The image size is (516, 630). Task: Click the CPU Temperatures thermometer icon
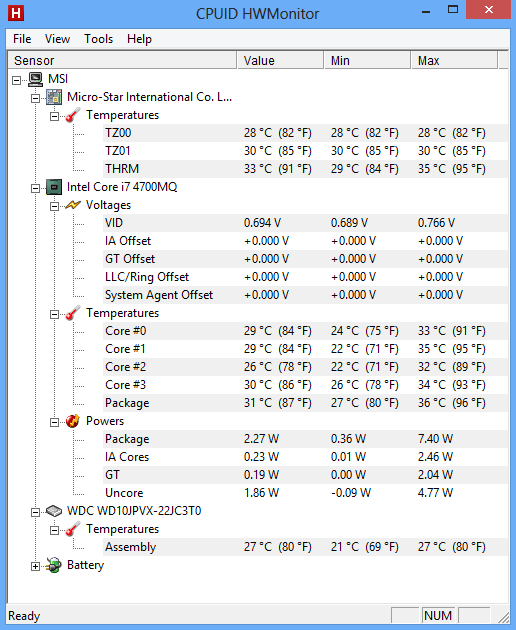pyautogui.click(x=73, y=313)
